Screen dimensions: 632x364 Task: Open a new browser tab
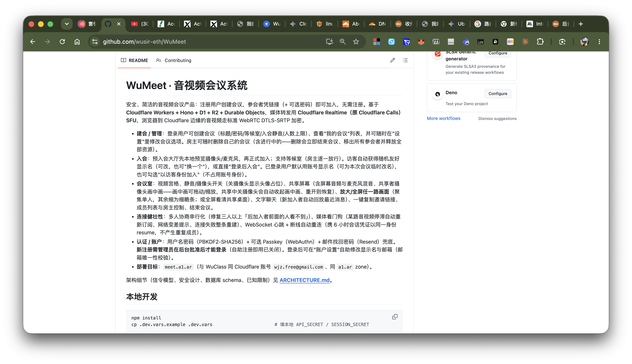(x=581, y=24)
